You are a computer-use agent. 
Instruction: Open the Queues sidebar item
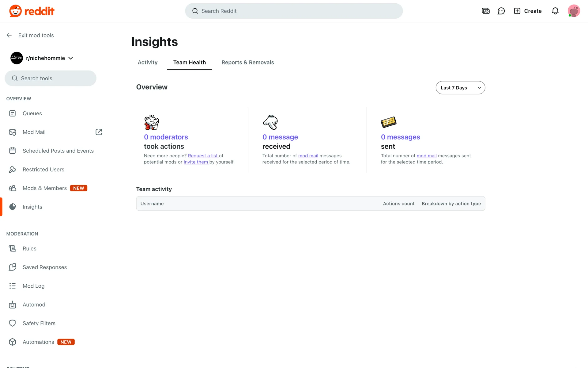click(32, 113)
